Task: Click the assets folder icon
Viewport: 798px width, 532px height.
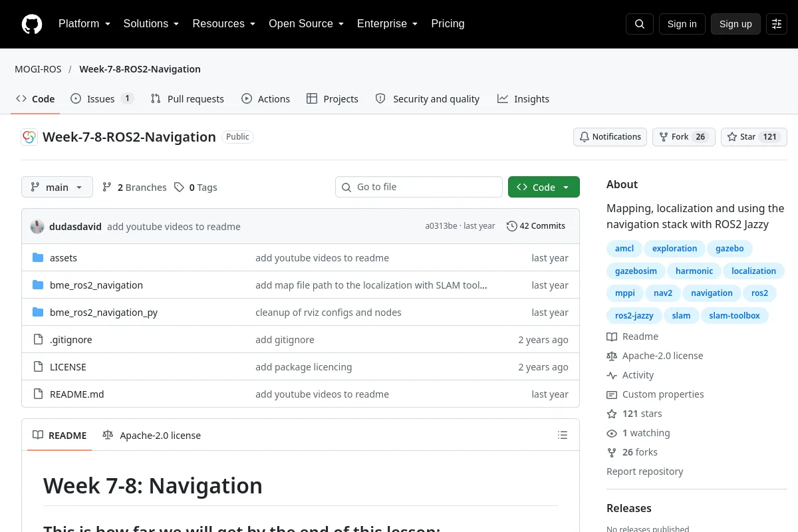Action: click(x=38, y=258)
